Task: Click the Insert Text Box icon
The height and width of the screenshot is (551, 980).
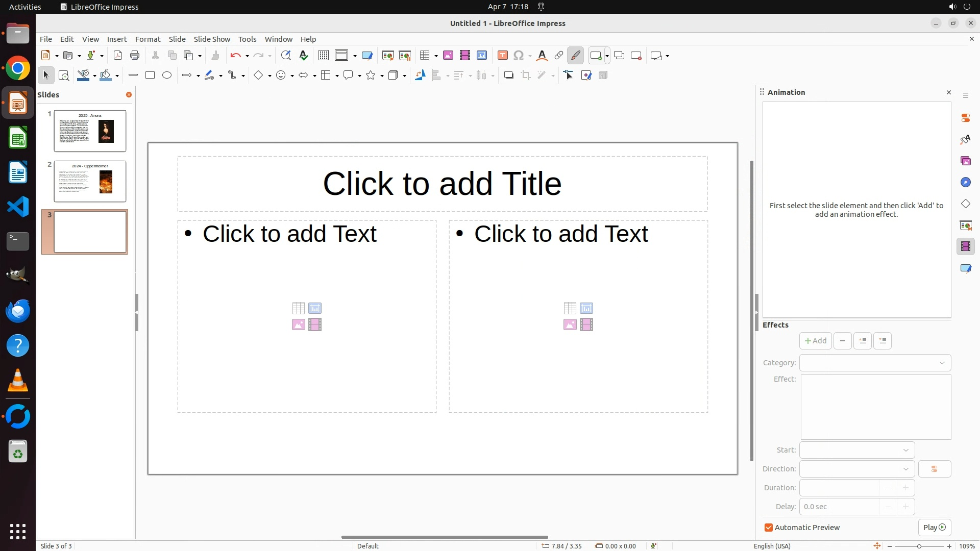Action: pyautogui.click(x=503, y=56)
